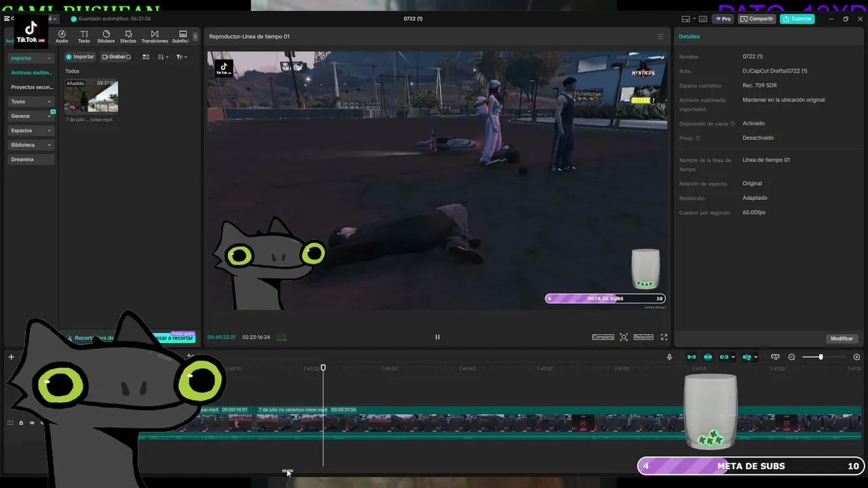Select Archivos multimedia in the sidebar
Viewport: 868px width, 488px height.
31,73
